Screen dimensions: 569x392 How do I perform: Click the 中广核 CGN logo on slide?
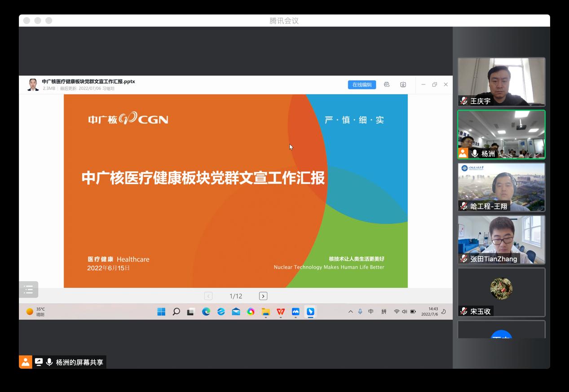pos(128,119)
